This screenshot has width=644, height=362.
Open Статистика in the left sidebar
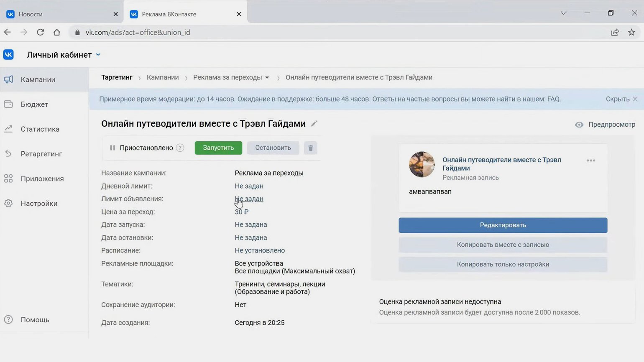tap(40, 129)
